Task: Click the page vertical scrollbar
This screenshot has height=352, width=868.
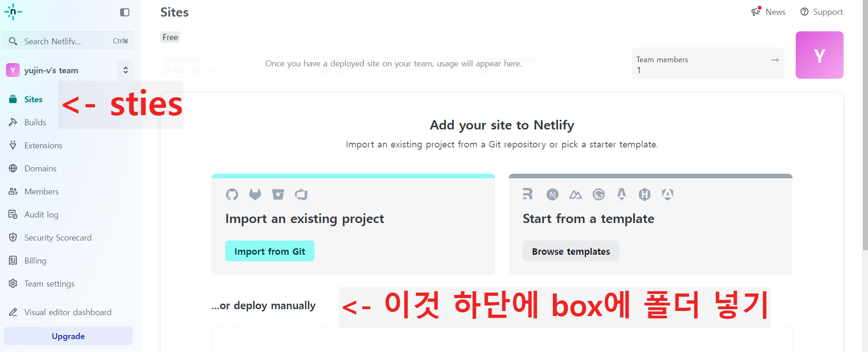Action: 865,125
